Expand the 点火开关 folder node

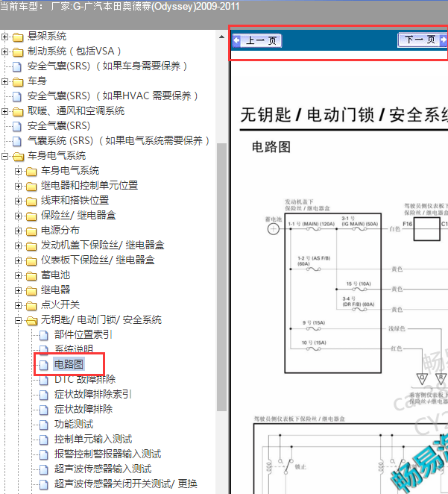click(18, 305)
